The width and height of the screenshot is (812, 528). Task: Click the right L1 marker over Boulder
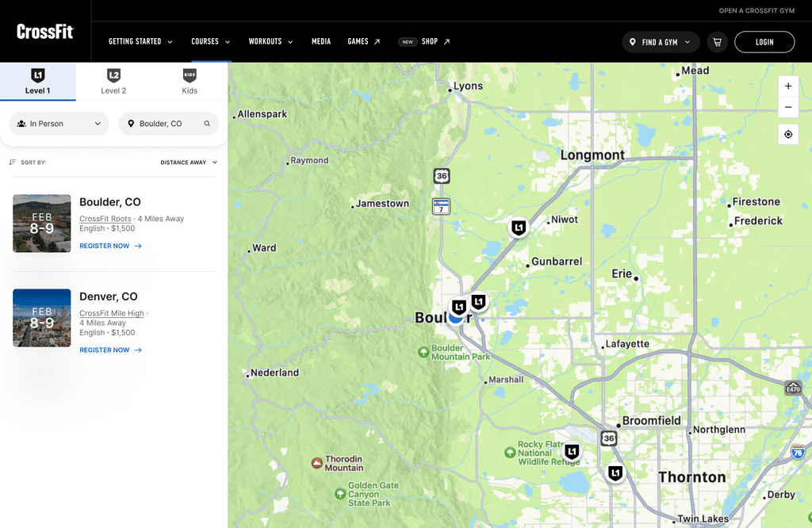pos(478,301)
